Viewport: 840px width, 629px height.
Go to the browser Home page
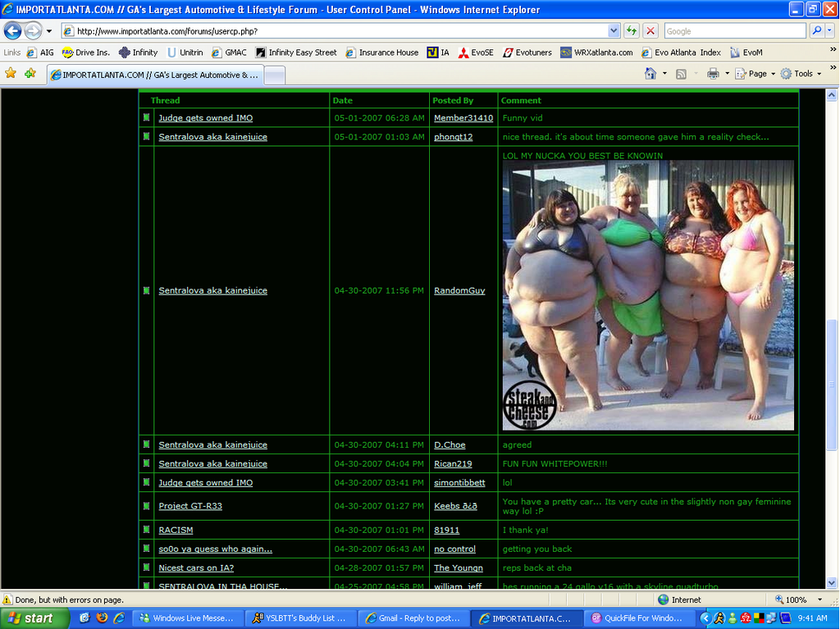pos(651,74)
